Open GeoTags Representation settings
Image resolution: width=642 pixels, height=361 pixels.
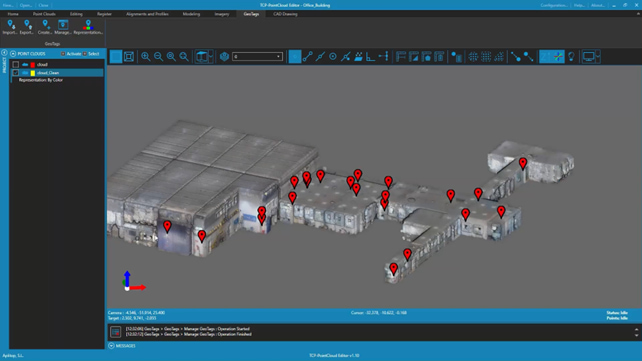point(88,27)
